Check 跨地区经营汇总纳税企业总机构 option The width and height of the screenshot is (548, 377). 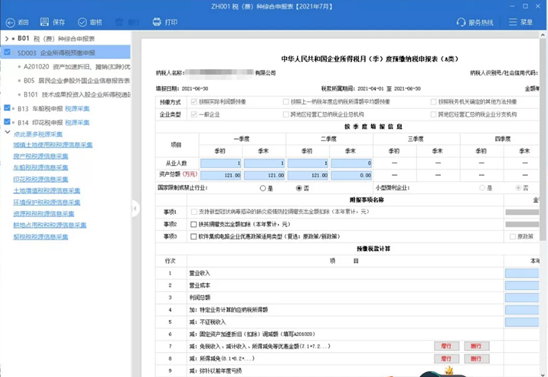click(286, 114)
